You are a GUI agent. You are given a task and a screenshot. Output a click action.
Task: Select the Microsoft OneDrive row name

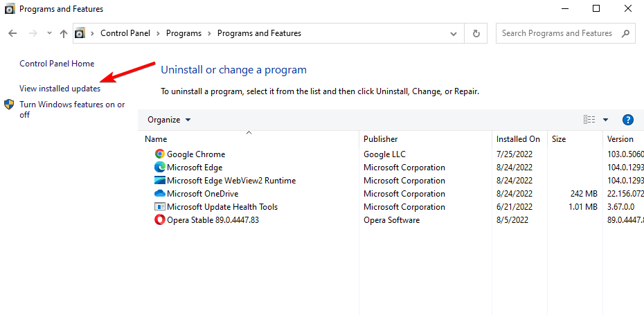(x=202, y=193)
